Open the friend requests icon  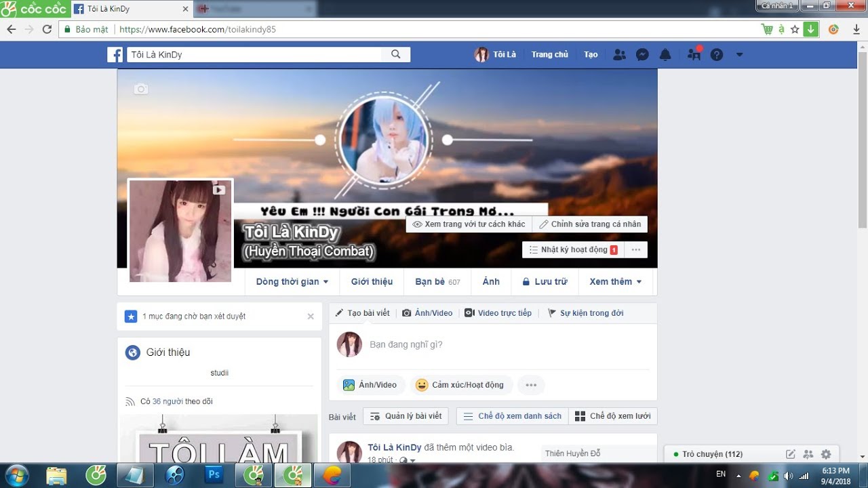coord(619,54)
